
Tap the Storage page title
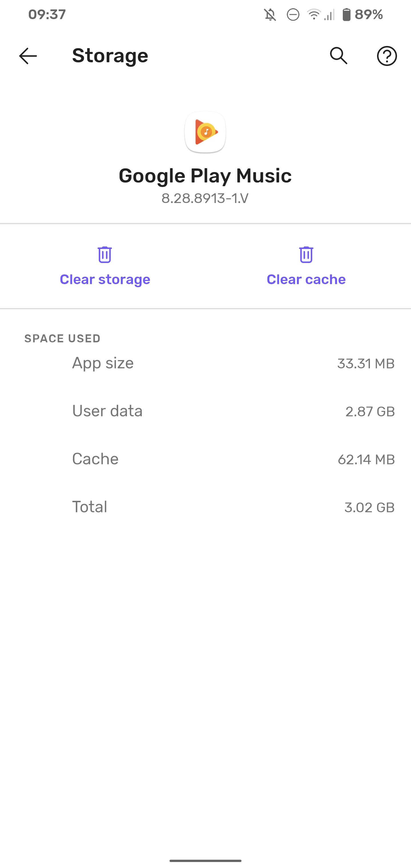(x=110, y=56)
